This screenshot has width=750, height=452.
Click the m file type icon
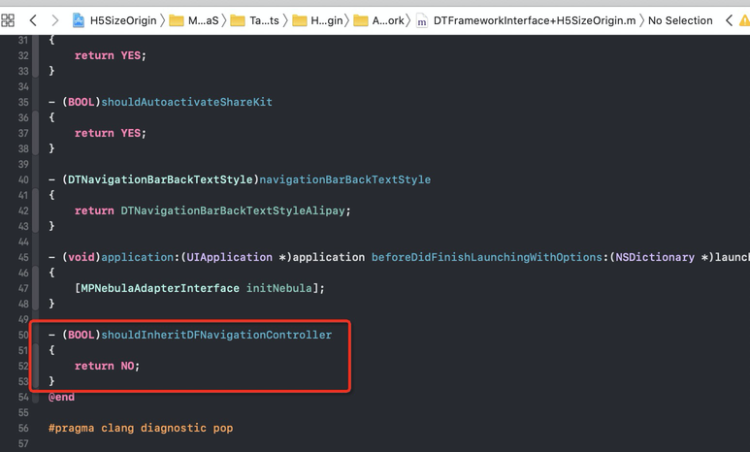421,21
